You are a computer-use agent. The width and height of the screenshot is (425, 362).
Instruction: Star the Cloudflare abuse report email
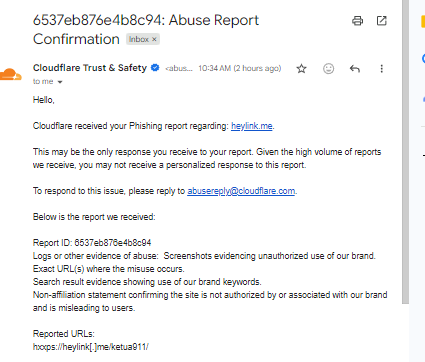(301, 69)
